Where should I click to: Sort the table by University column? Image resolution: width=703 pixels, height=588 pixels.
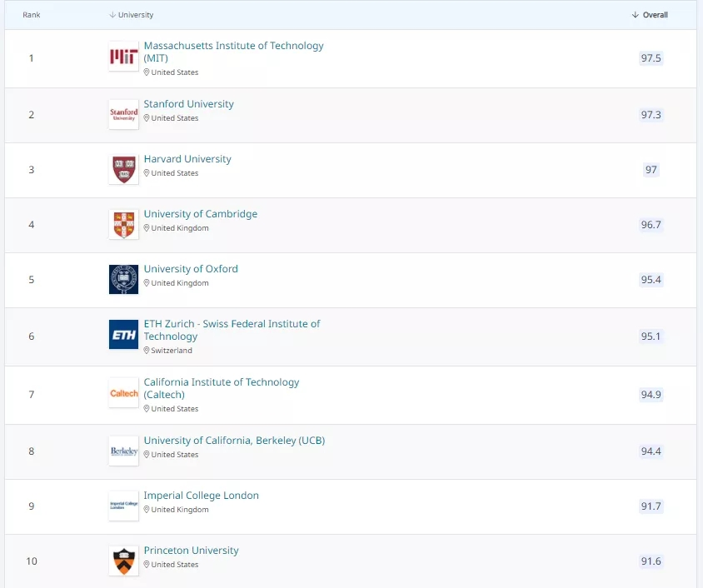coord(132,15)
